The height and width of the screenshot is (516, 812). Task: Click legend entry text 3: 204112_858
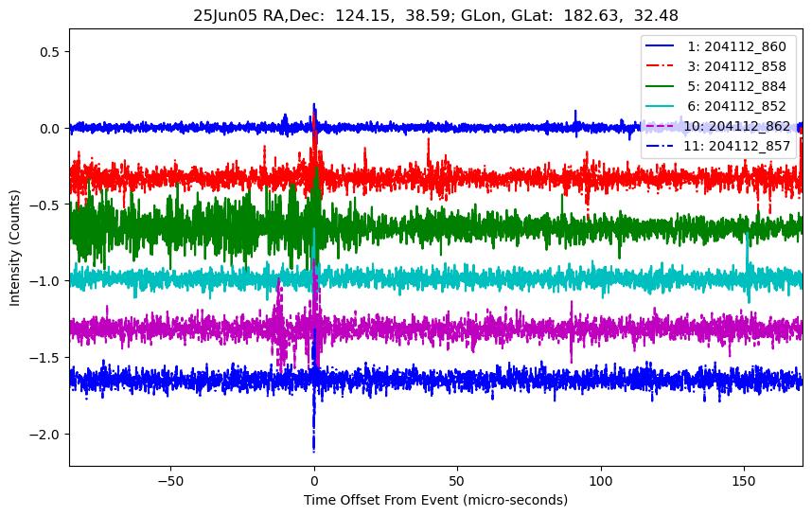click(736, 66)
